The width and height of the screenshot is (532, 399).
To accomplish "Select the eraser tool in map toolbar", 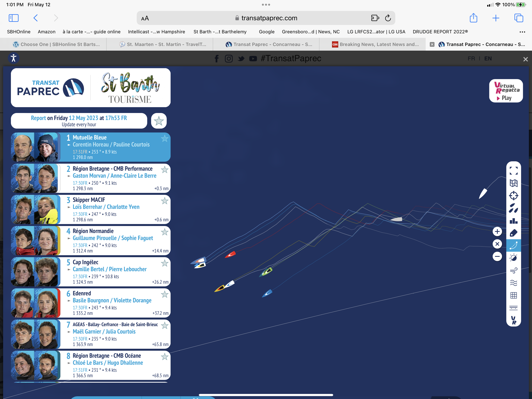I will (x=514, y=233).
